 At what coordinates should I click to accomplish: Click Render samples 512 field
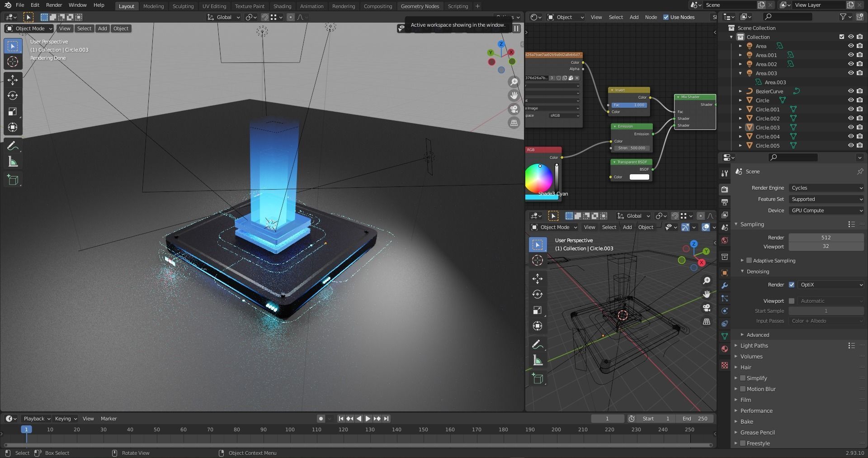point(826,238)
